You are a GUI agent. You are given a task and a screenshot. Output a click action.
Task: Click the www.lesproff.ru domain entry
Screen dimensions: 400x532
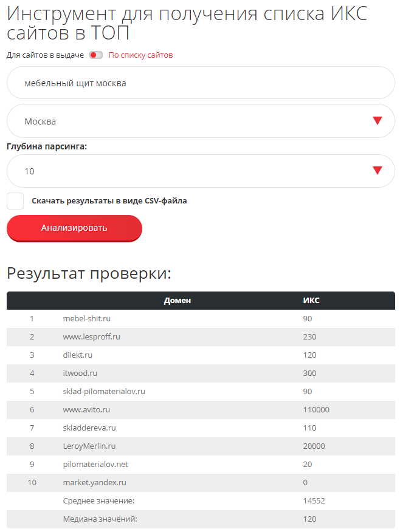tap(91, 337)
